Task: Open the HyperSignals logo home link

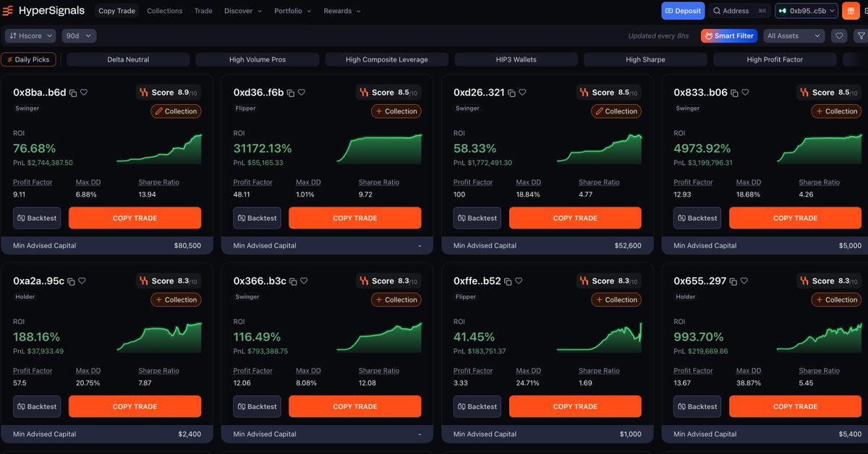Action: 44,11
